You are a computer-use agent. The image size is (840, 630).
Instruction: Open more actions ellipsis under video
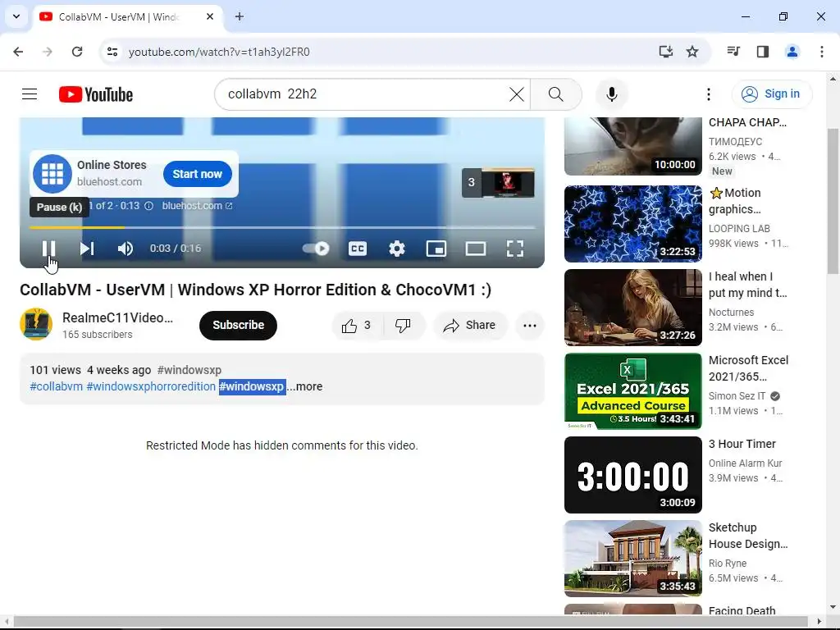click(x=530, y=325)
